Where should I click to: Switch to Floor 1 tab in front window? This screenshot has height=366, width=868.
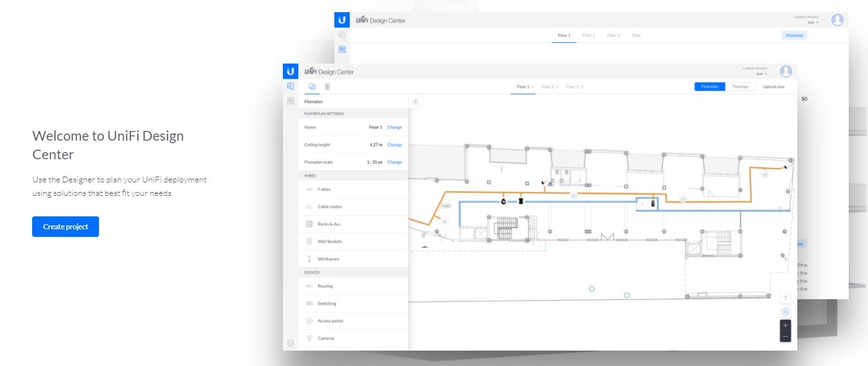[x=523, y=87]
